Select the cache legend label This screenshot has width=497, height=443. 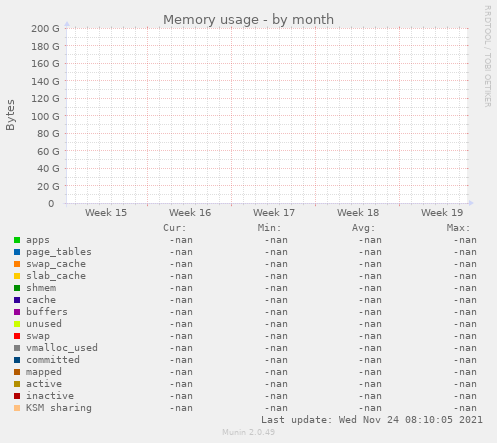pos(41,300)
